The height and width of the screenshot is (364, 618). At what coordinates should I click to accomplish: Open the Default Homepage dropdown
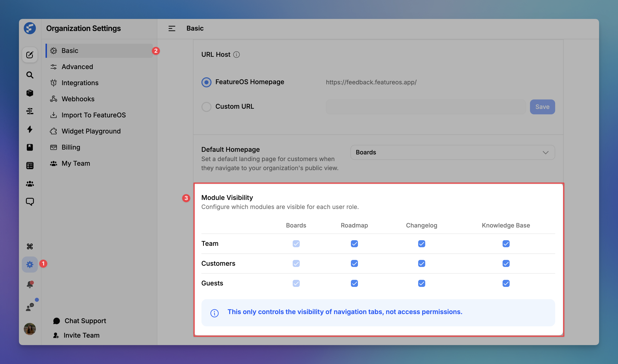point(453,152)
